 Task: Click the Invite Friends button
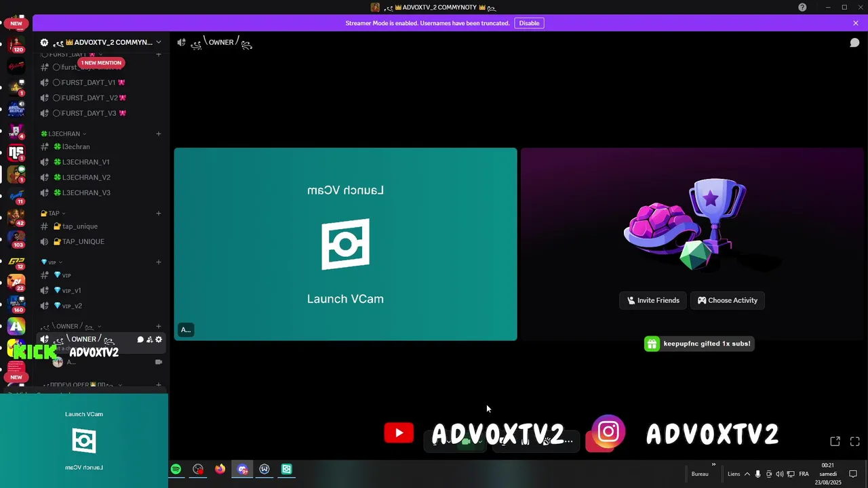click(x=653, y=300)
